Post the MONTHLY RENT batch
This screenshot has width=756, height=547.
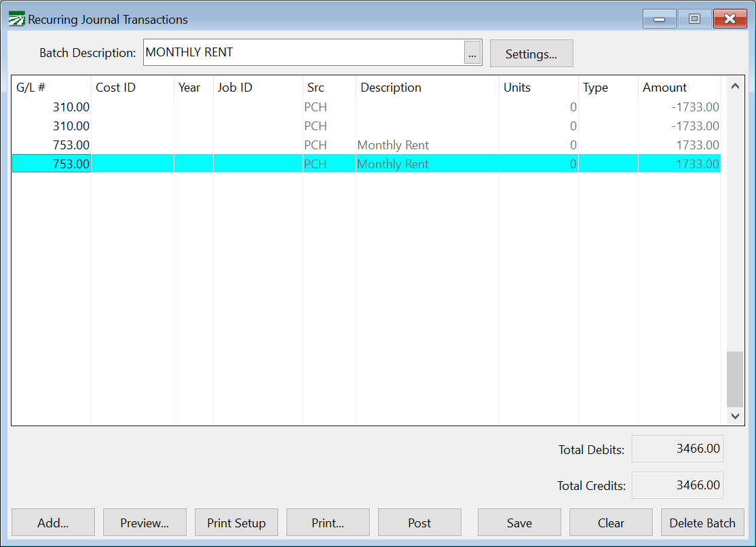[x=419, y=523]
